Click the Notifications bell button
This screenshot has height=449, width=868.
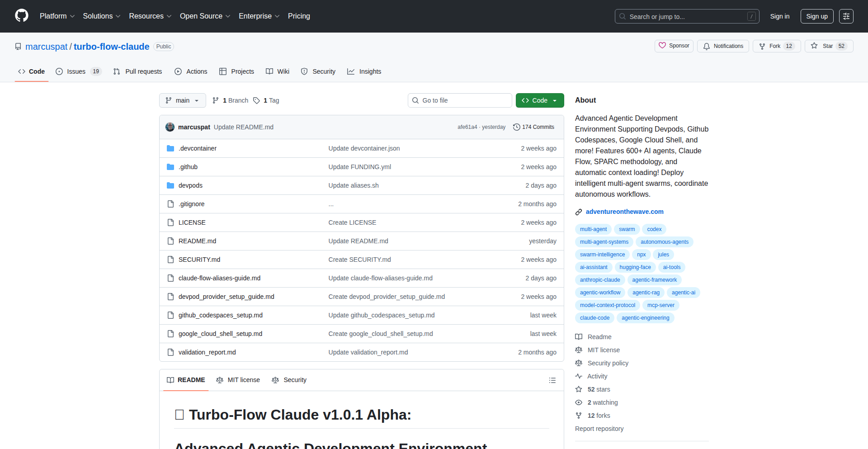click(723, 46)
